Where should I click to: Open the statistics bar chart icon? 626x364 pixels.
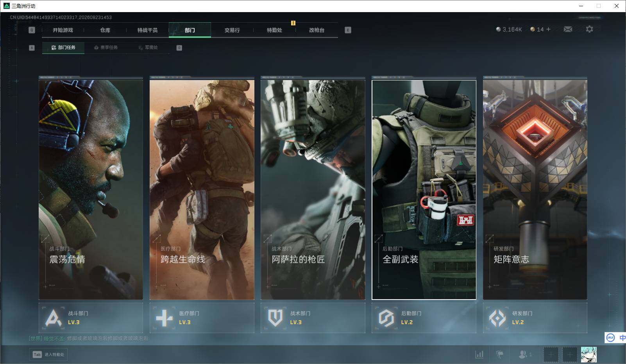479,355
